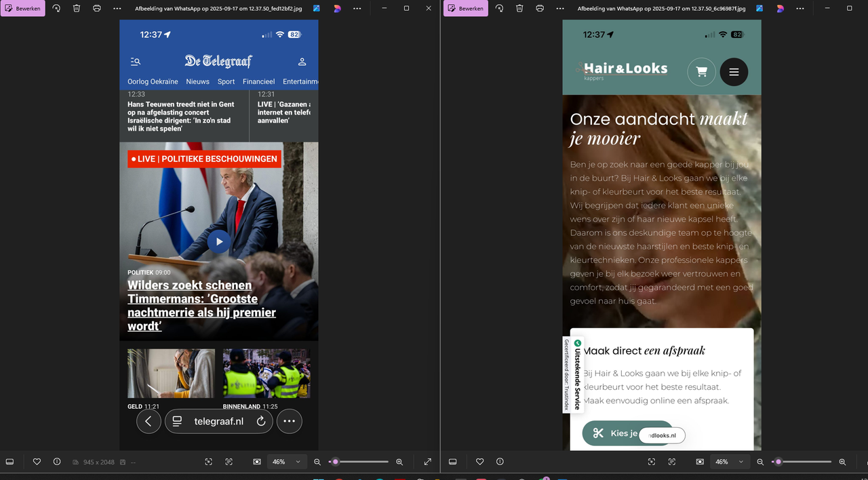Click Nieuws tab in telegraaf image
The image size is (868, 480).
[x=198, y=81]
